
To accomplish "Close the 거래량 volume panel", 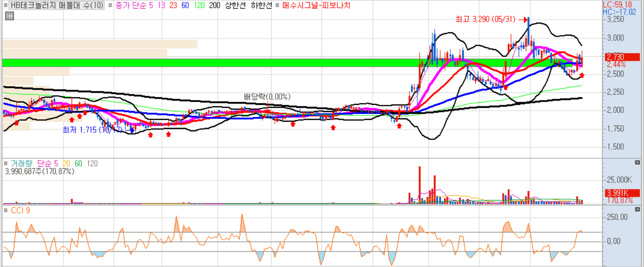I will [x=637, y=163].
